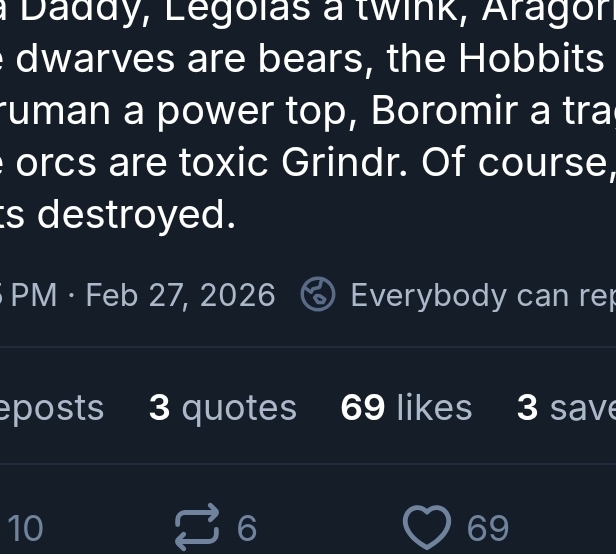This screenshot has width=616, height=554.
Task: Open the "Everybody can reply" setting
Action: coord(482,295)
